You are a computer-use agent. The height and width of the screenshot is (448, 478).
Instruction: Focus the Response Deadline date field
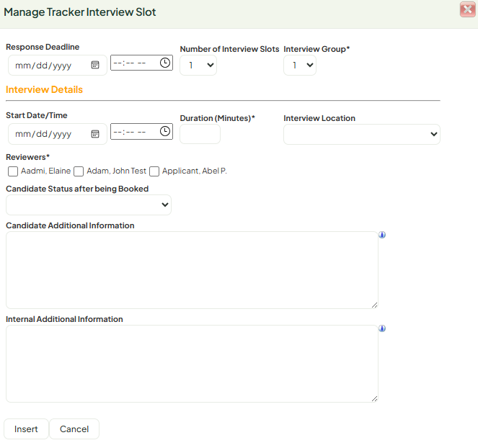coord(57,65)
